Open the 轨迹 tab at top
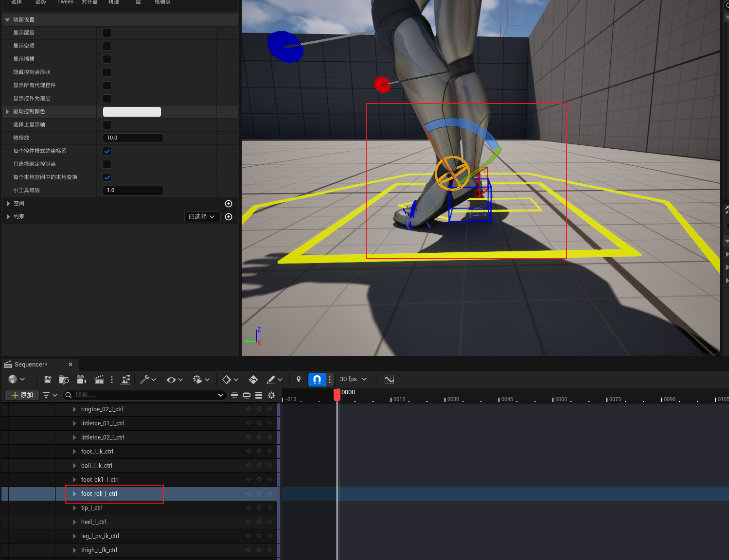Viewport: 729px width, 560px height. pyautogui.click(x=114, y=2)
